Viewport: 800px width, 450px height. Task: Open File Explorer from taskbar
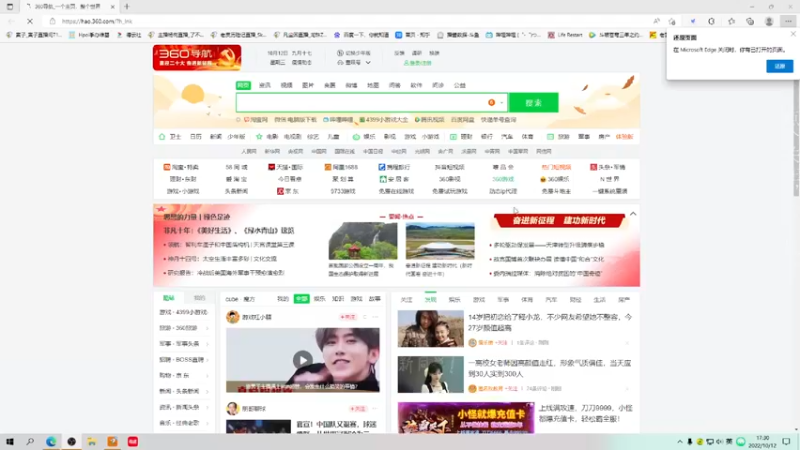click(92, 441)
